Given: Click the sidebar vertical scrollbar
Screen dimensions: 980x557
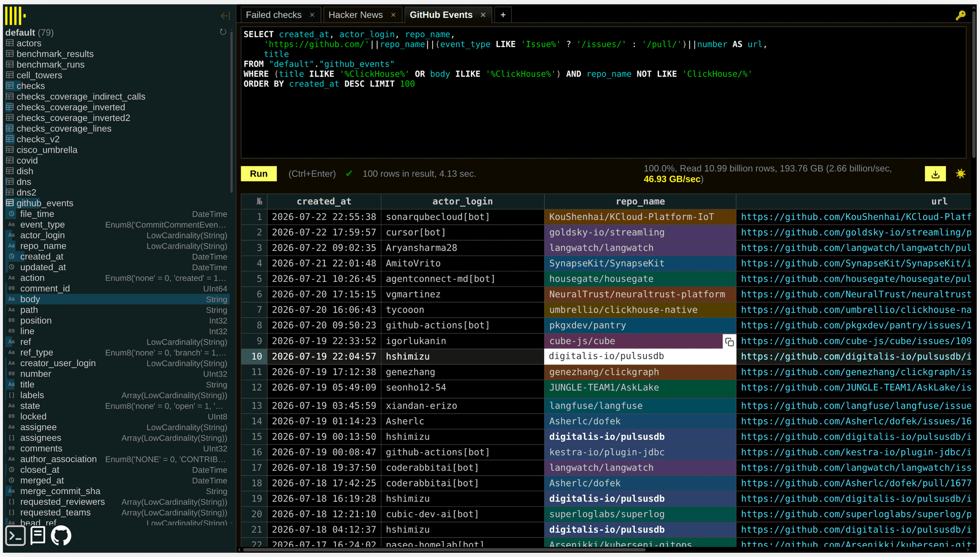Looking at the screenshot, I should 232,113.
